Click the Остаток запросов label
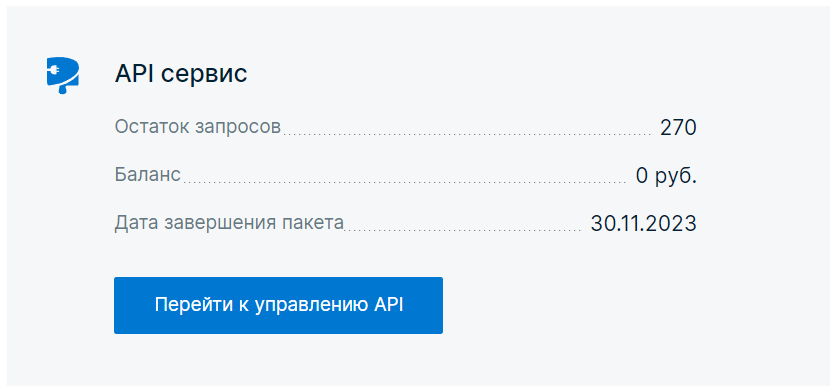 (x=197, y=127)
